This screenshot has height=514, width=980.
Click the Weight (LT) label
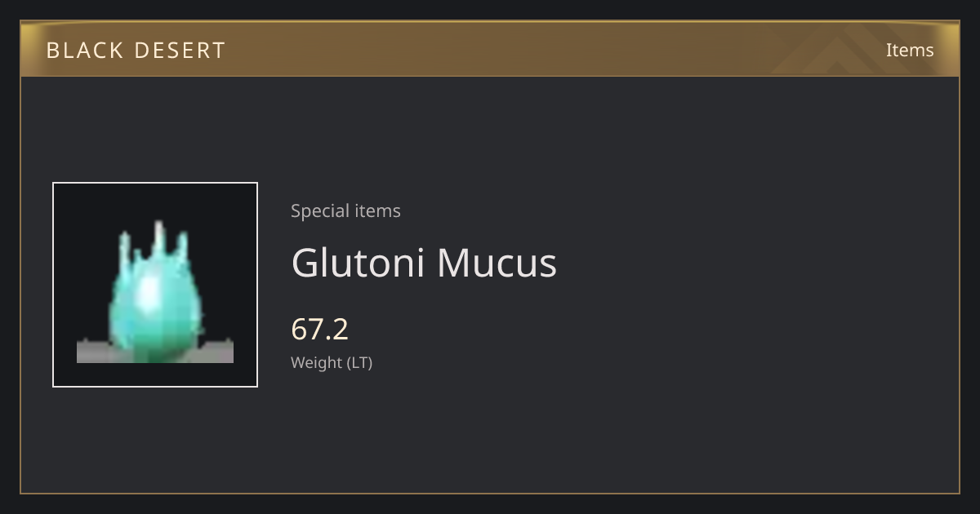coord(332,362)
